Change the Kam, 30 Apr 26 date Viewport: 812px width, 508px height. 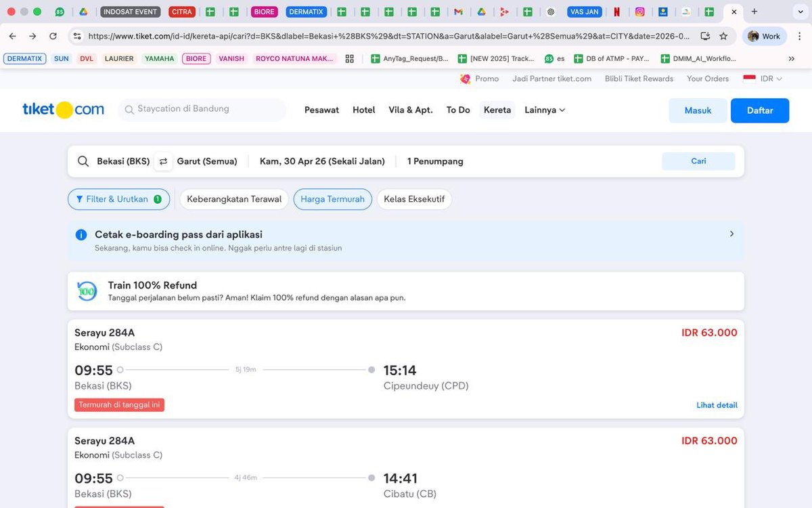[322, 161]
